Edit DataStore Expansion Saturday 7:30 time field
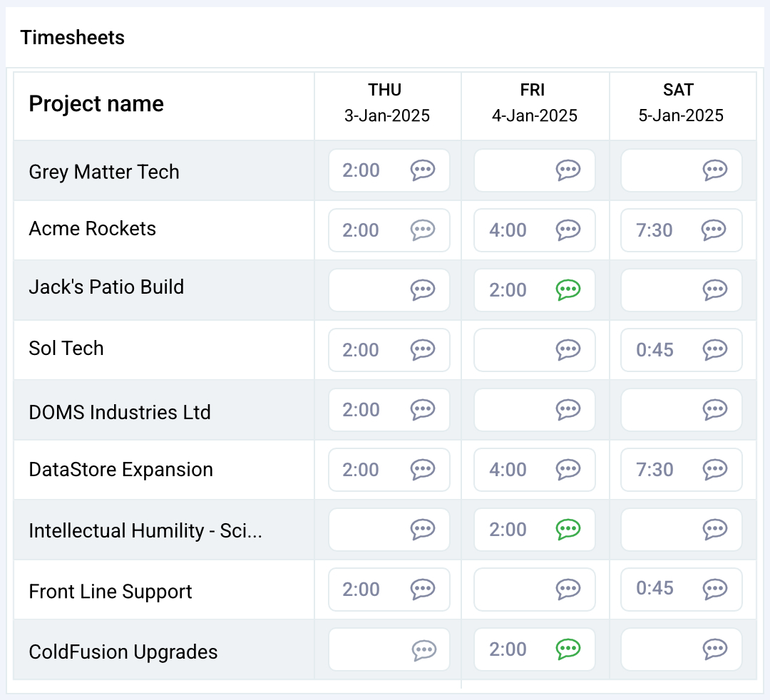Screen dimensions: 770x700 (656, 470)
